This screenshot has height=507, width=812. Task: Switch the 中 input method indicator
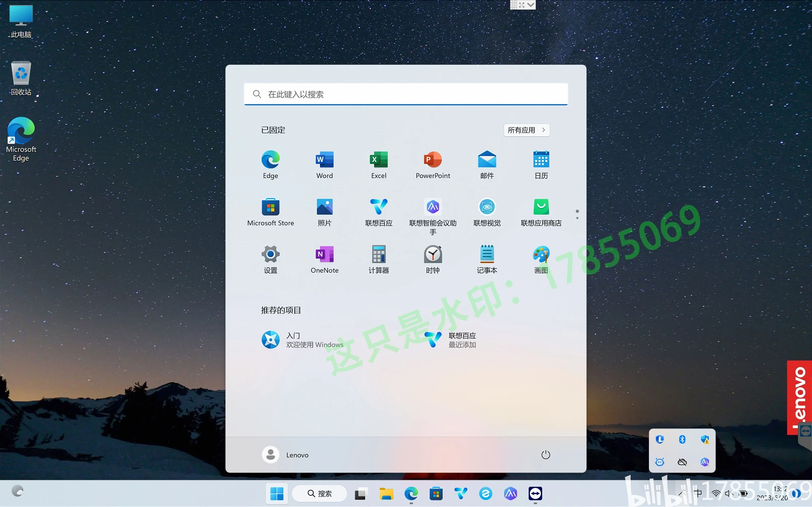coord(698,493)
